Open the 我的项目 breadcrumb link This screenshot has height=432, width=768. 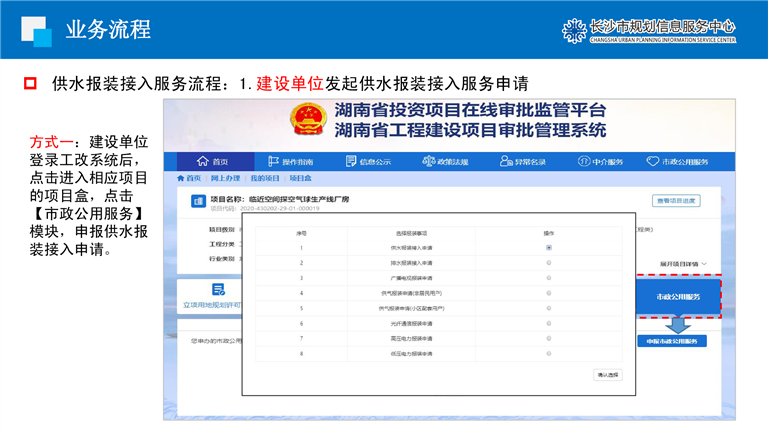click(x=263, y=177)
